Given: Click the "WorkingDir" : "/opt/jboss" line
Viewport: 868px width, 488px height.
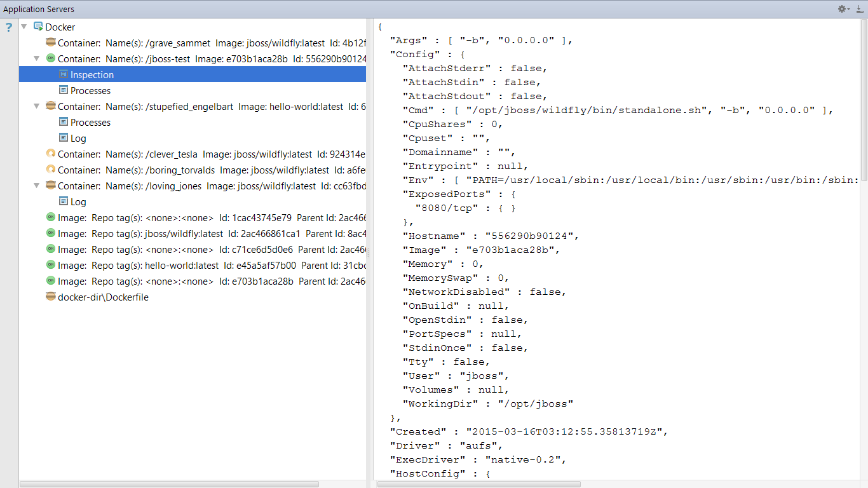Looking at the screenshot, I should click(x=488, y=403).
